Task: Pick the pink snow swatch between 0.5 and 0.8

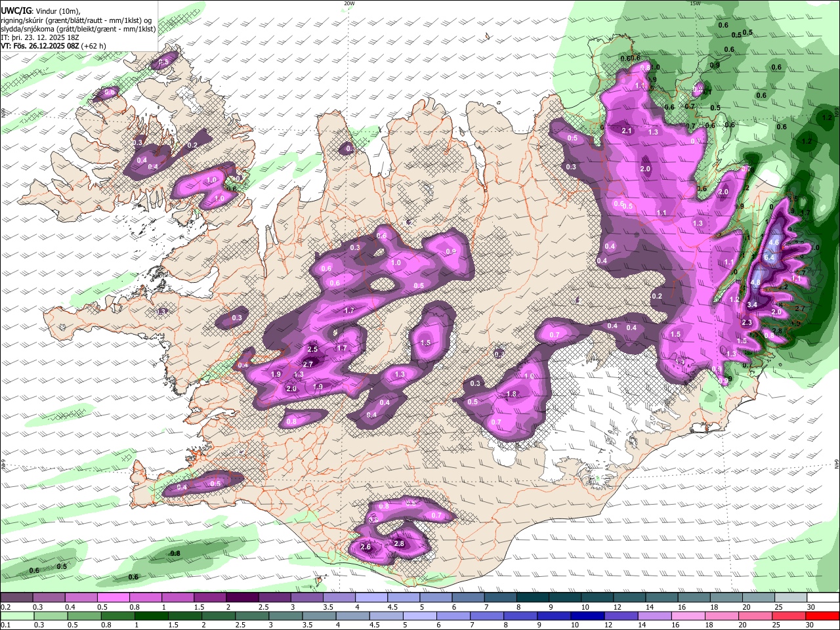Action: point(113,598)
